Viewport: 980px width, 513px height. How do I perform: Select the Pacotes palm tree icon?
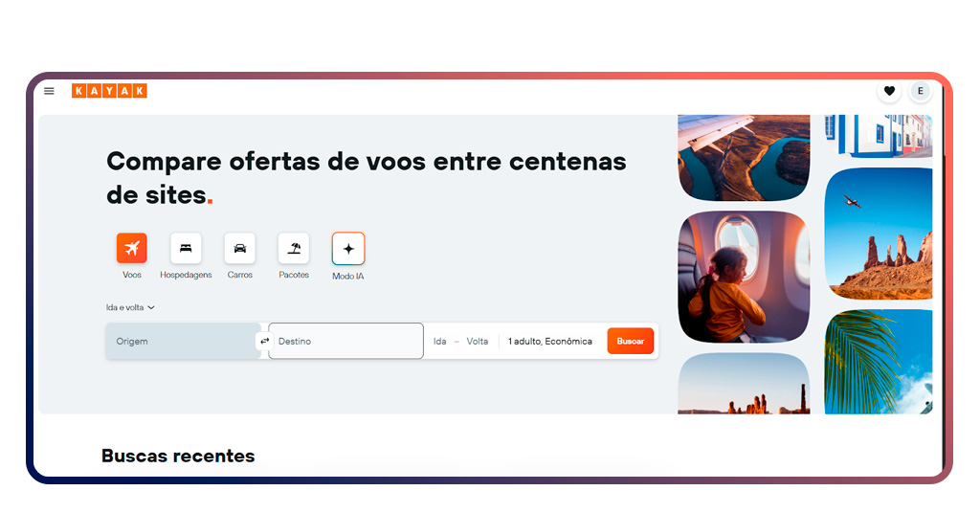point(294,248)
